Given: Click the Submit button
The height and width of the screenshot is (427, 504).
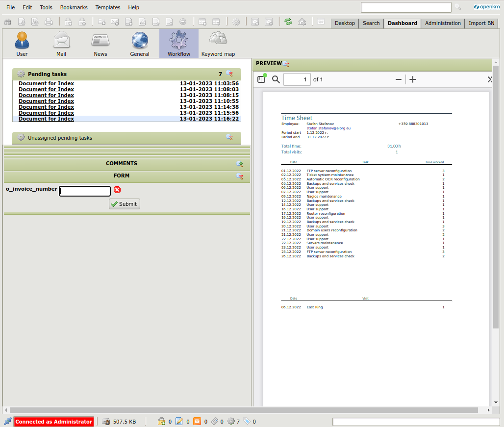Looking at the screenshot, I should coord(124,203).
